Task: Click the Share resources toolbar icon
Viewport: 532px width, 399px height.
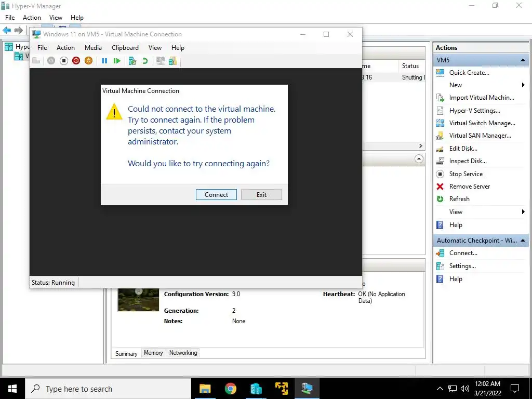Action: coord(172,61)
